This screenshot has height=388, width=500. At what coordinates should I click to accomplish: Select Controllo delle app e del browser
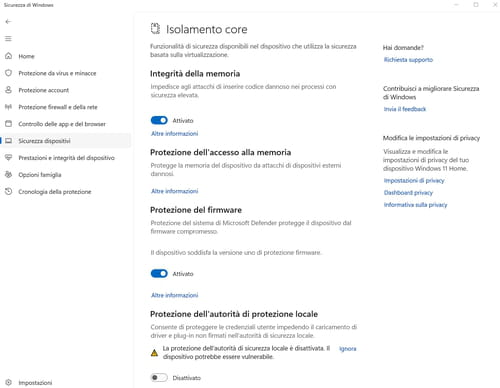pos(62,124)
